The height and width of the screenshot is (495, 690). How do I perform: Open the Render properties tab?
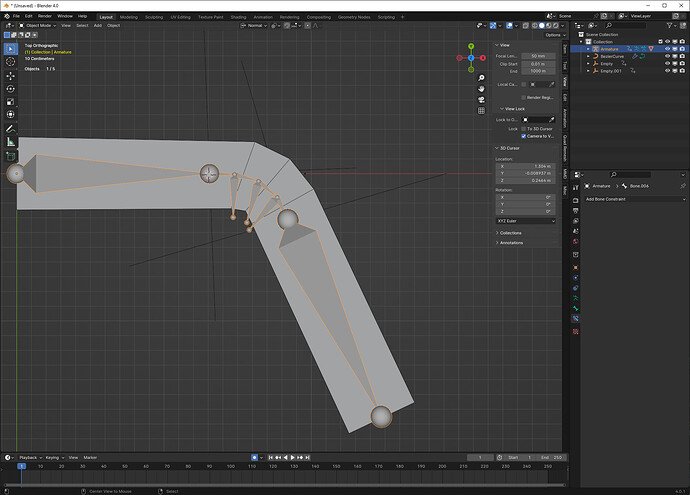576,201
